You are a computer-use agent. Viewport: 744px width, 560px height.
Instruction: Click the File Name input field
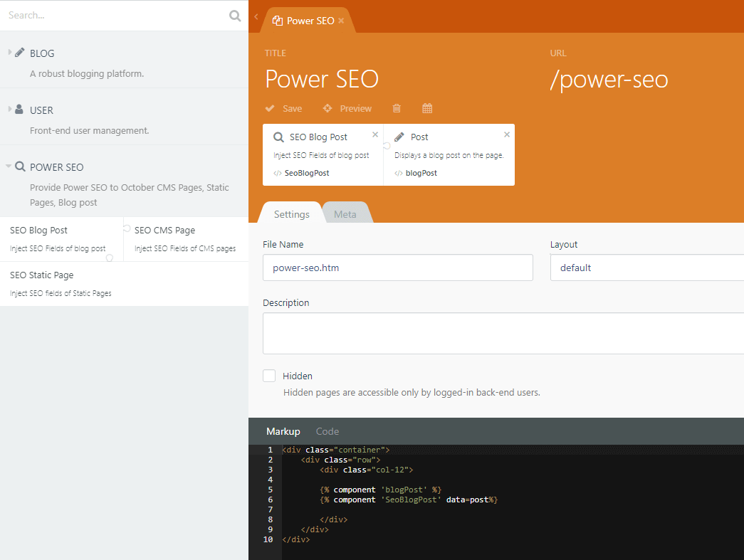[397, 268]
